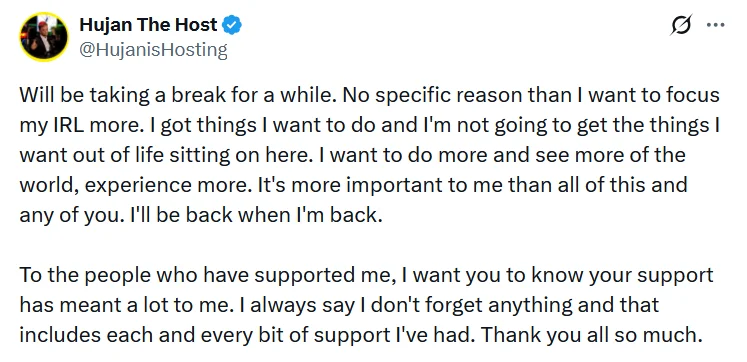The height and width of the screenshot is (362, 747).
Task: Click the phrase "my IRL more"
Action: [x=80, y=125]
